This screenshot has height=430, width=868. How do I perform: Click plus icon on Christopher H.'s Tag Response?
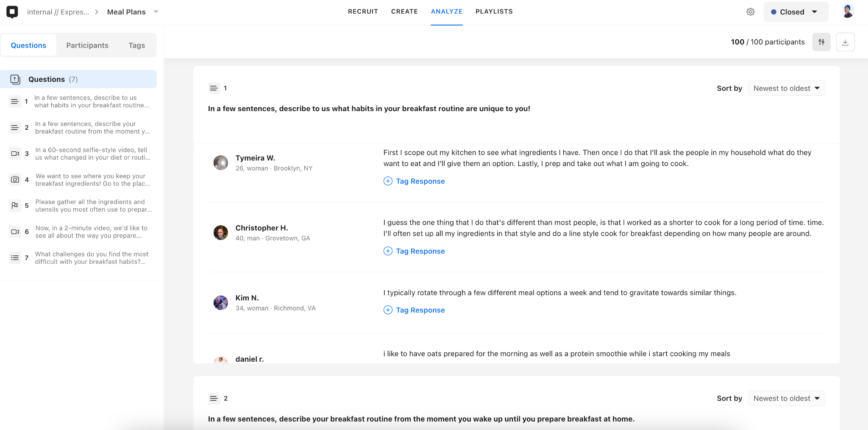388,251
